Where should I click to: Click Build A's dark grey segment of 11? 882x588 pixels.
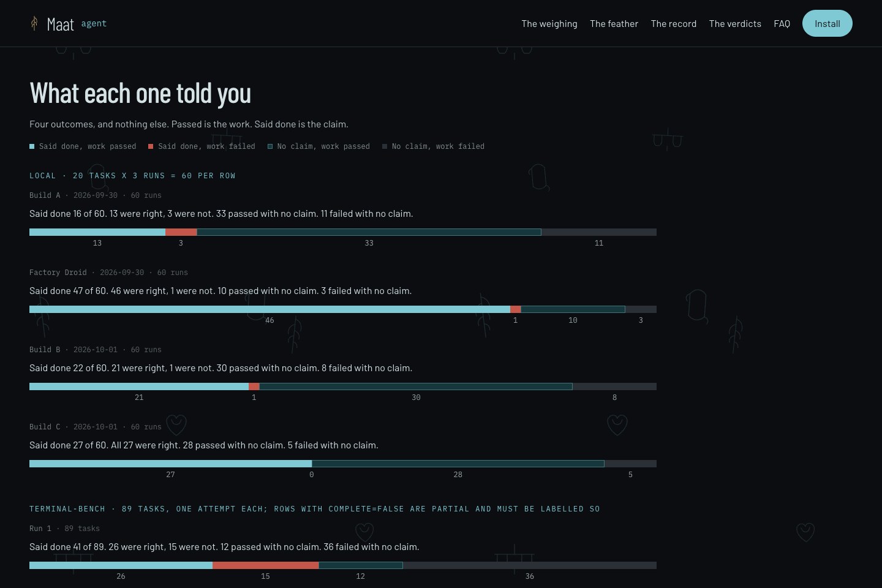tap(599, 232)
